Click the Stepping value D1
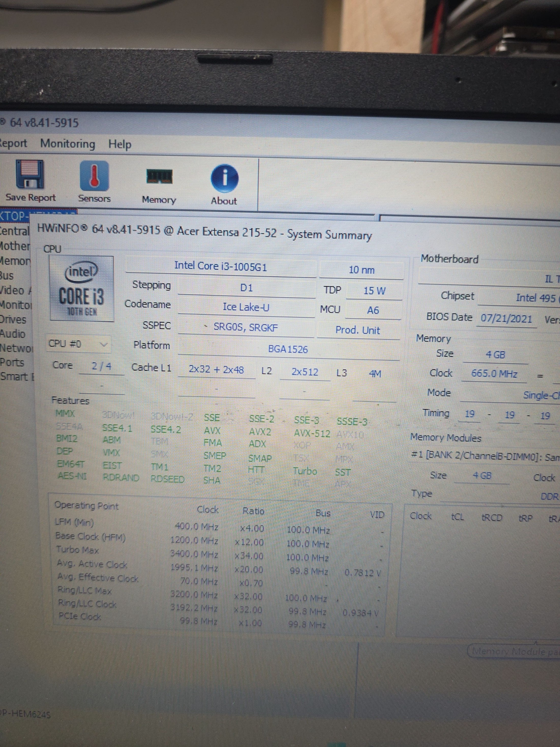The height and width of the screenshot is (747, 560). click(x=246, y=288)
